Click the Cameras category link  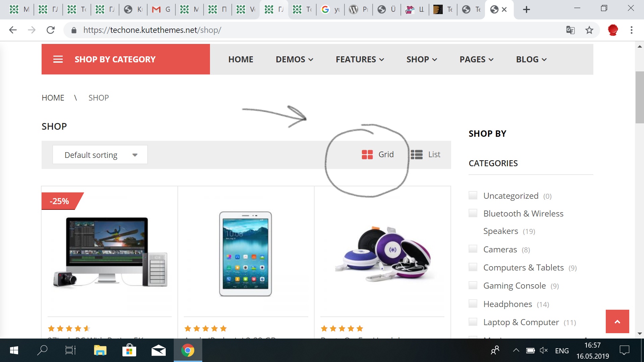(500, 249)
